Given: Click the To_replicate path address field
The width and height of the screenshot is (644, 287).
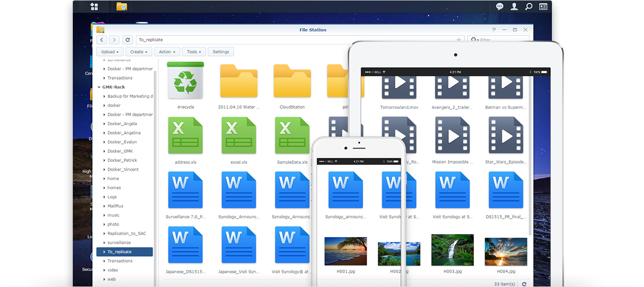Looking at the screenshot, I should pos(300,40).
